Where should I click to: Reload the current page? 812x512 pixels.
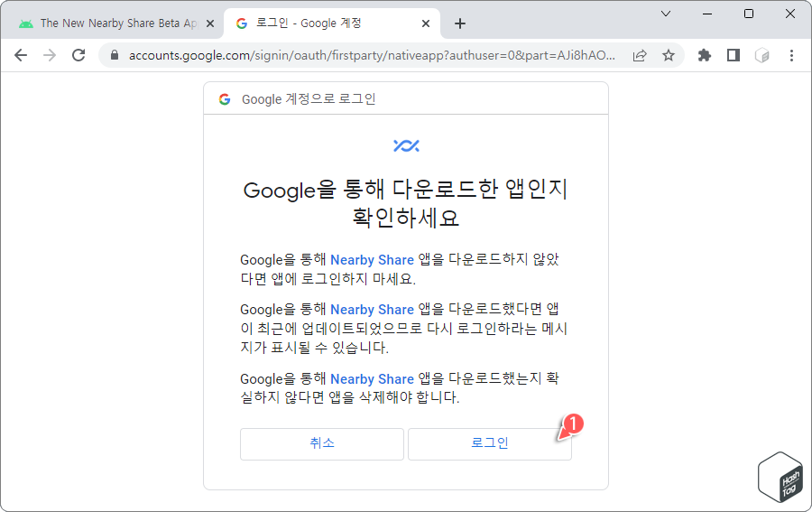tap(78, 55)
